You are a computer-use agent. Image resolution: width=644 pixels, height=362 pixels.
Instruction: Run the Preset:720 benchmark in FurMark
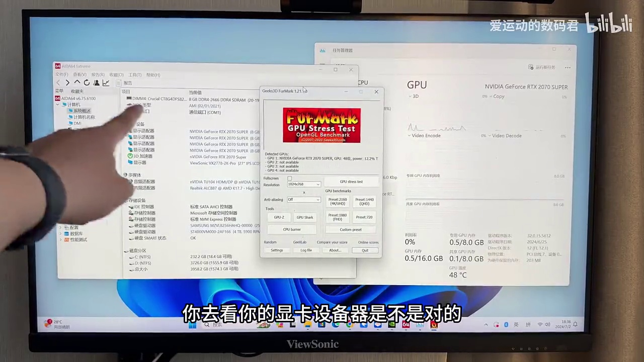click(x=364, y=217)
